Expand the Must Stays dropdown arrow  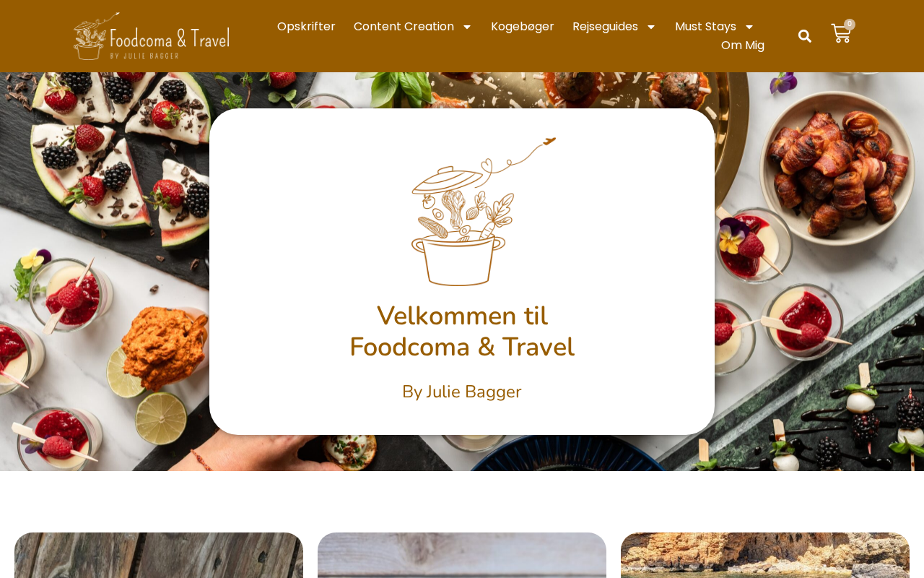pos(749,27)
